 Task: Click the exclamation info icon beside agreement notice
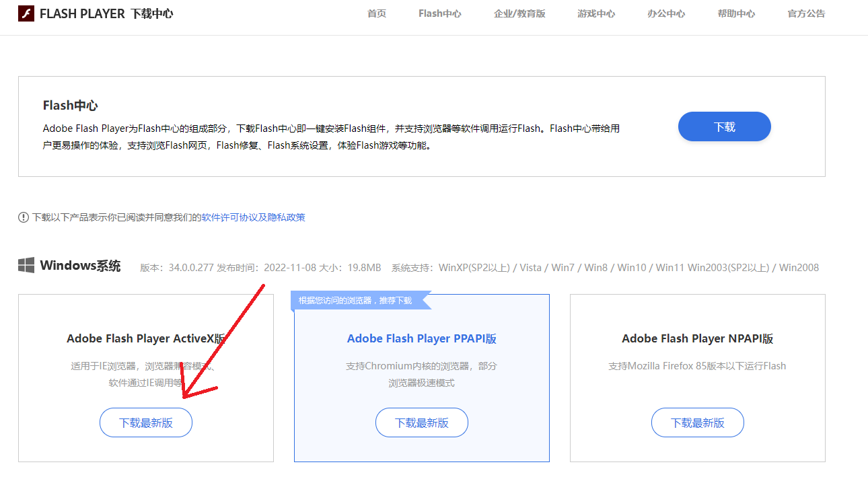(x=24, y=217)
